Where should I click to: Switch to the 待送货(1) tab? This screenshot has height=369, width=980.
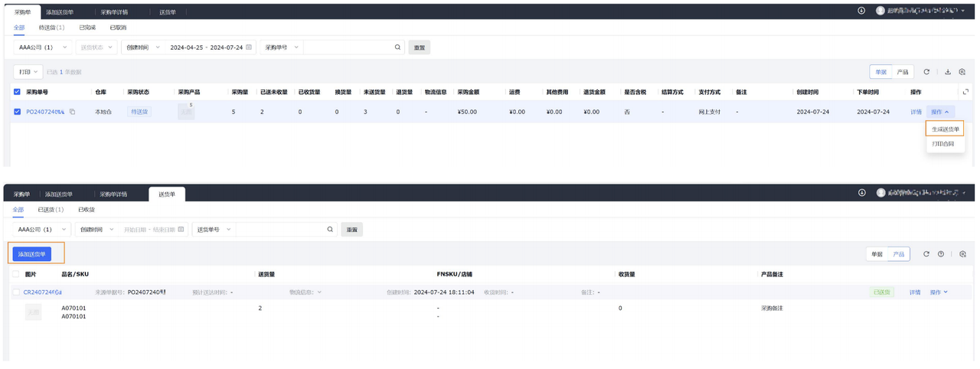pyautogui.click(x=51, y=28)
